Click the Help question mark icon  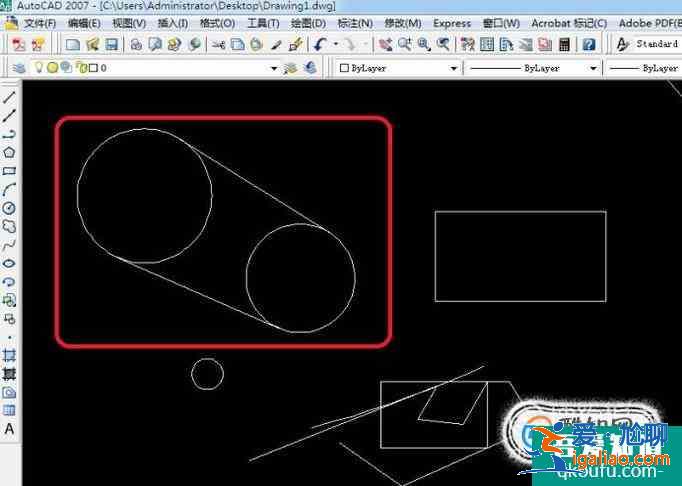pos(589,44)
